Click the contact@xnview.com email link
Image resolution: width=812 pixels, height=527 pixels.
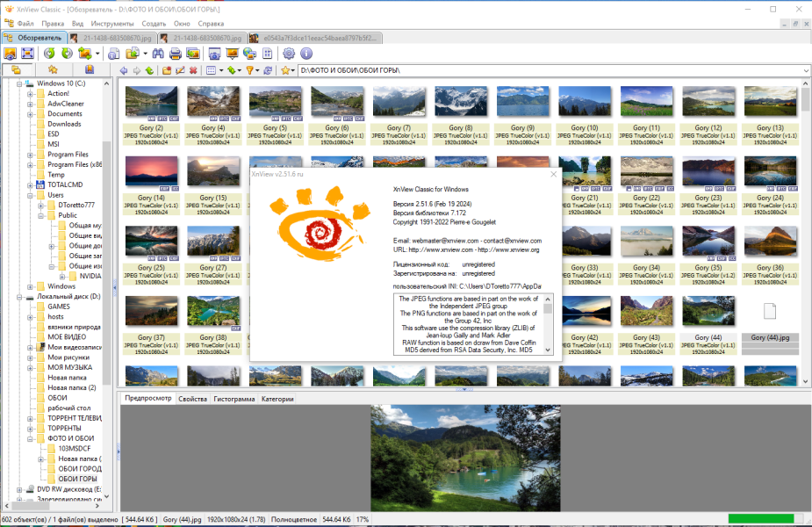[513, 241]
